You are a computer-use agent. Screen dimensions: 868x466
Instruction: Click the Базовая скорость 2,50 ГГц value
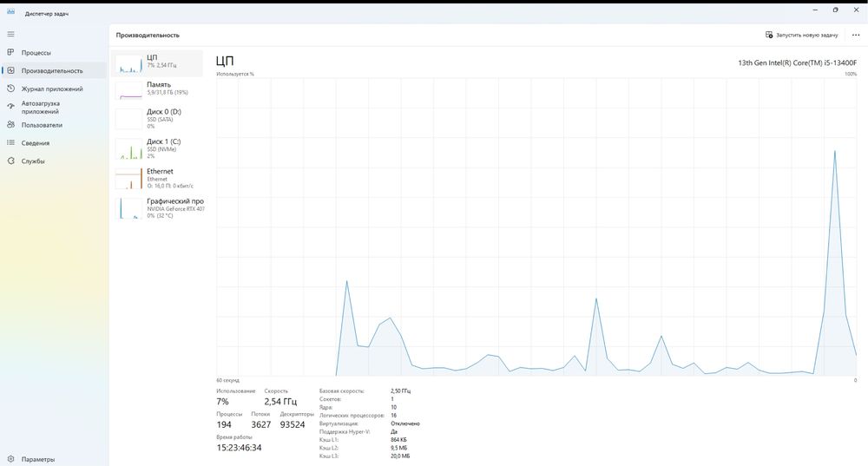point(400,391)
